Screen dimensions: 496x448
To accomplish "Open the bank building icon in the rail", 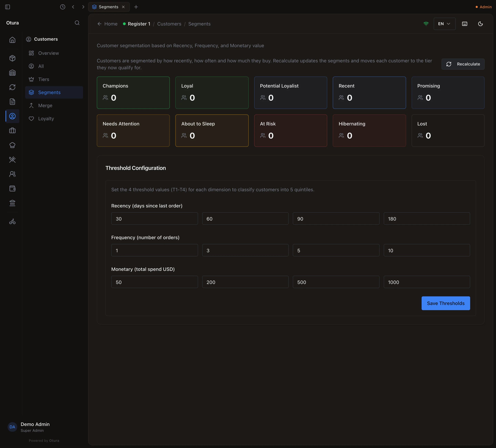I will pos(12,203).
